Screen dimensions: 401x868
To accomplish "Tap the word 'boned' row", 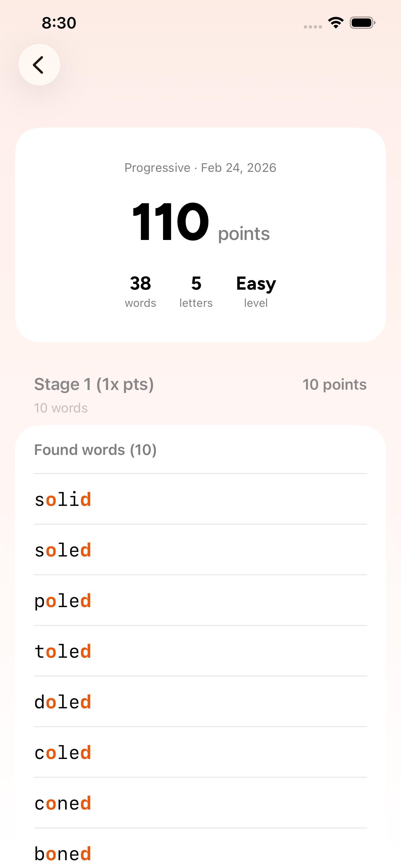I will tap(63, 853).
